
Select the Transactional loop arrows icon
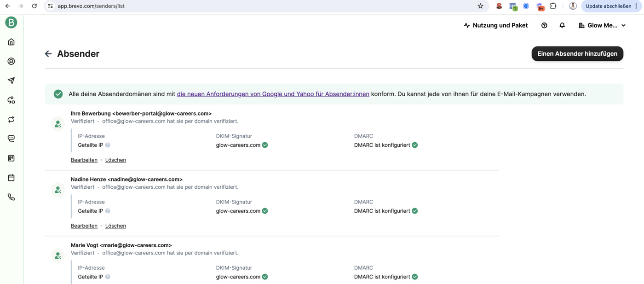11,119
